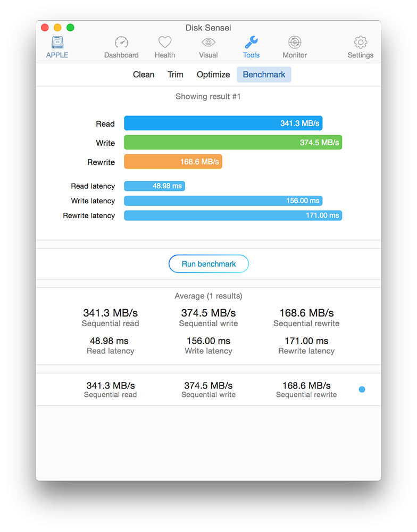Select the APPLE disk icon
This screenshot has width=417, height=532.
(x=57, y=43)
